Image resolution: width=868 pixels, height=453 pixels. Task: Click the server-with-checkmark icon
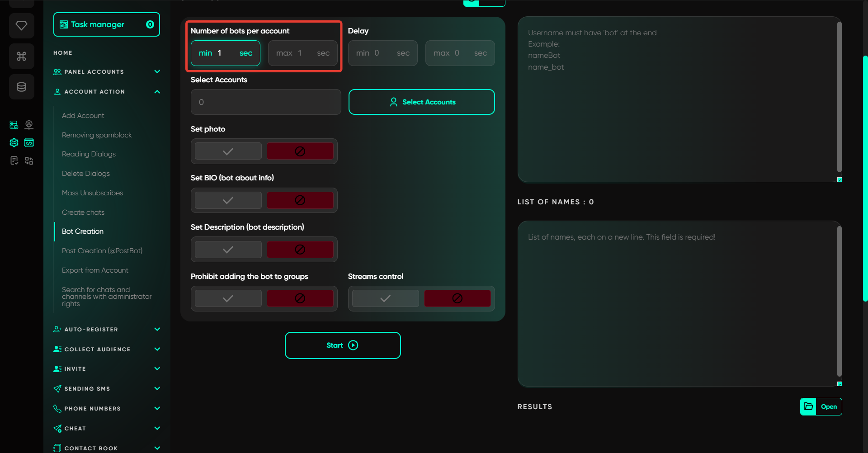click(14, 125)
